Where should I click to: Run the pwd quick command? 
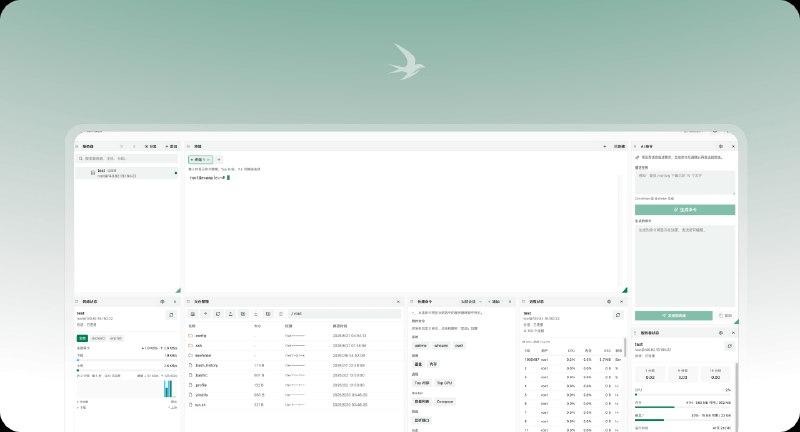tap(459, 346)
